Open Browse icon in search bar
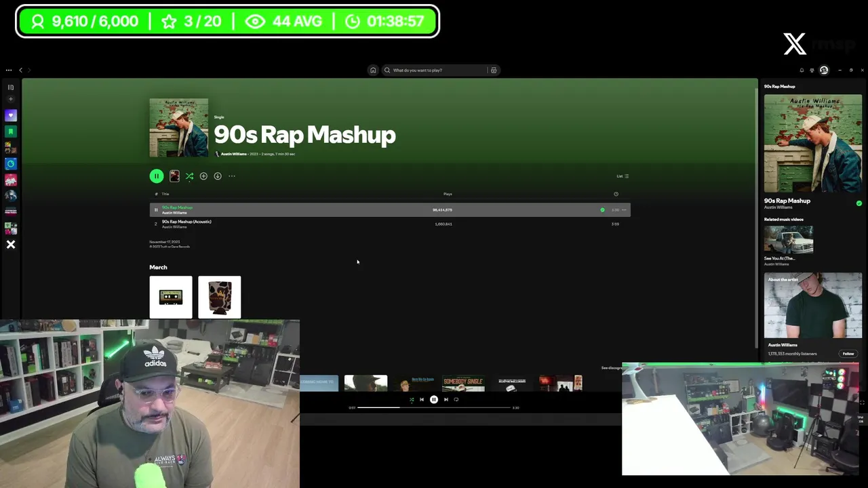Screen dimensions: 868x488 click(494, 70)
